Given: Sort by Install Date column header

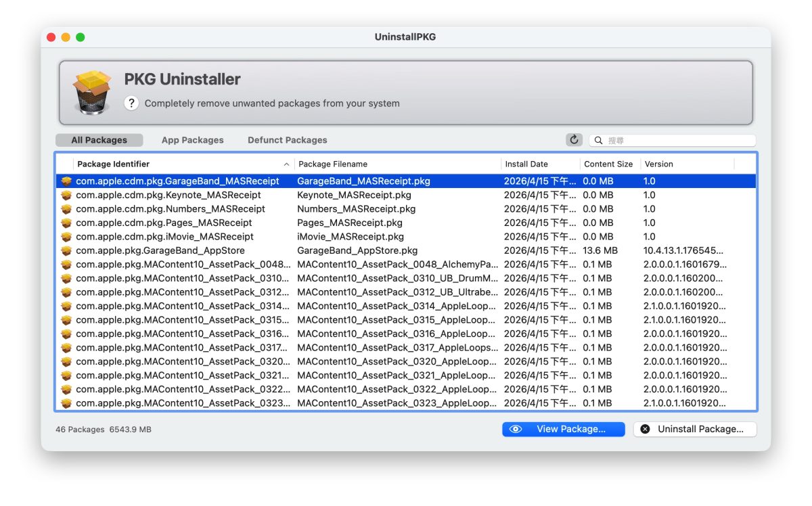Looking at the screenshot, I should [x=541, y=164].
